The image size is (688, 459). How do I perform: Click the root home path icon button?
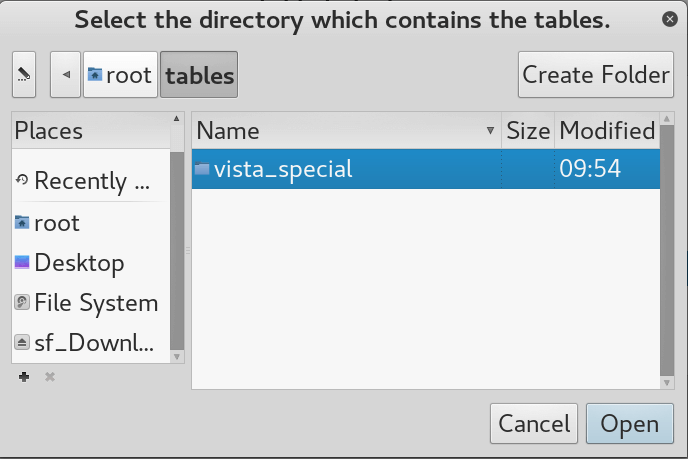coord(96,75)
